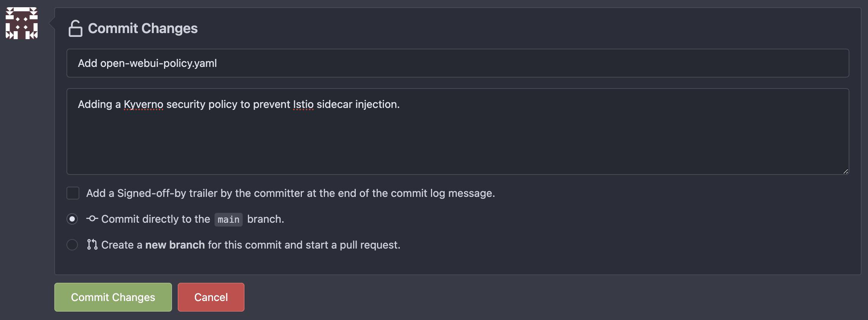Click the 'main' branch label badge
The height and width of the screenshot is (320, 868).
click(x=228, y=219)
